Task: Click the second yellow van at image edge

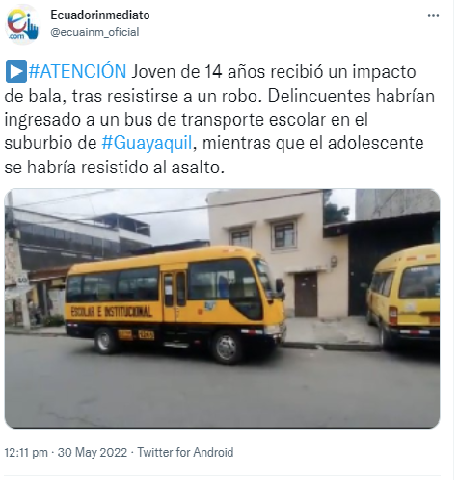Action: pyautogui.click(x=403, y=296)
